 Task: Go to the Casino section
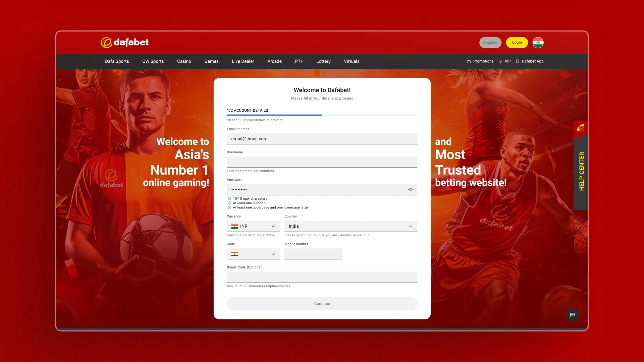184,61
